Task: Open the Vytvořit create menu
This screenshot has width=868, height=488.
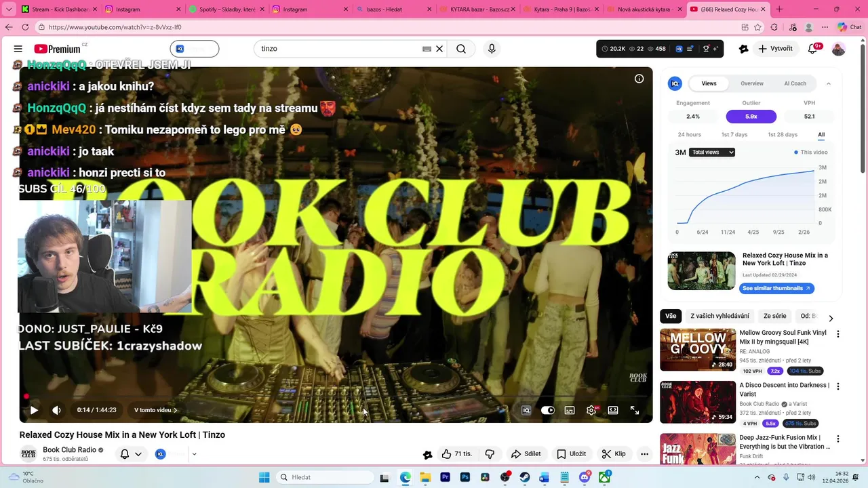Action: tap(776, 49)
